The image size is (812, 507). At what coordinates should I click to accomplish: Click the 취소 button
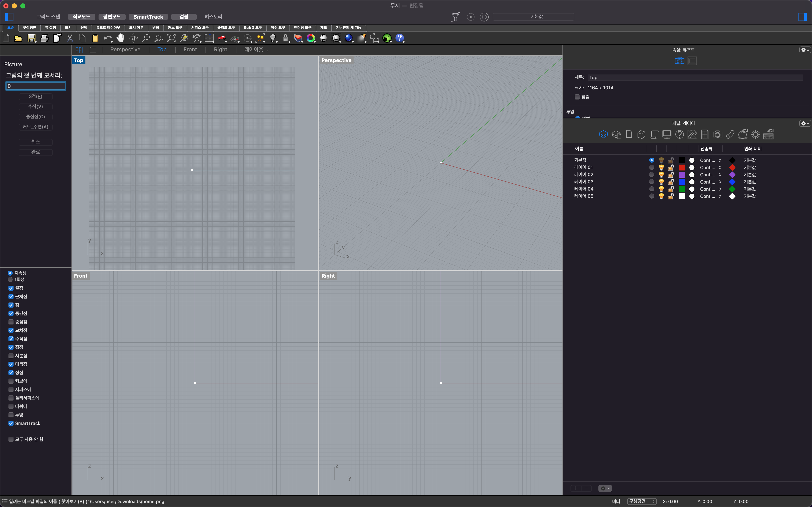tap(36, 142)
